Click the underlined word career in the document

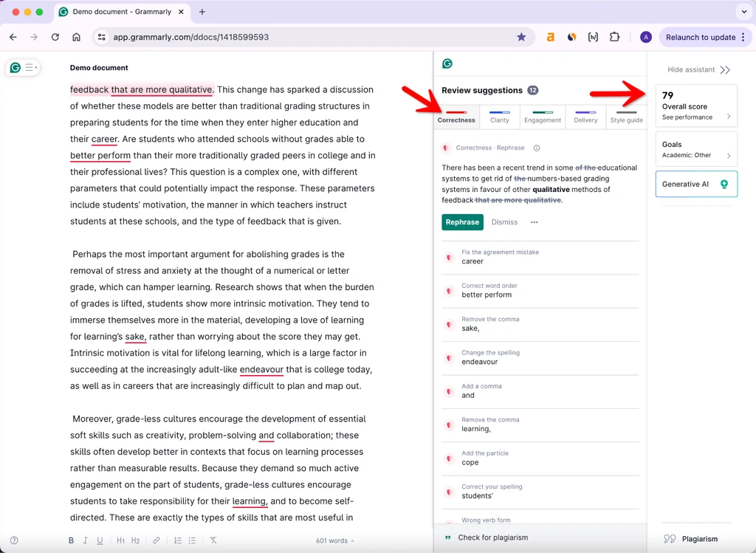point(104,140)
